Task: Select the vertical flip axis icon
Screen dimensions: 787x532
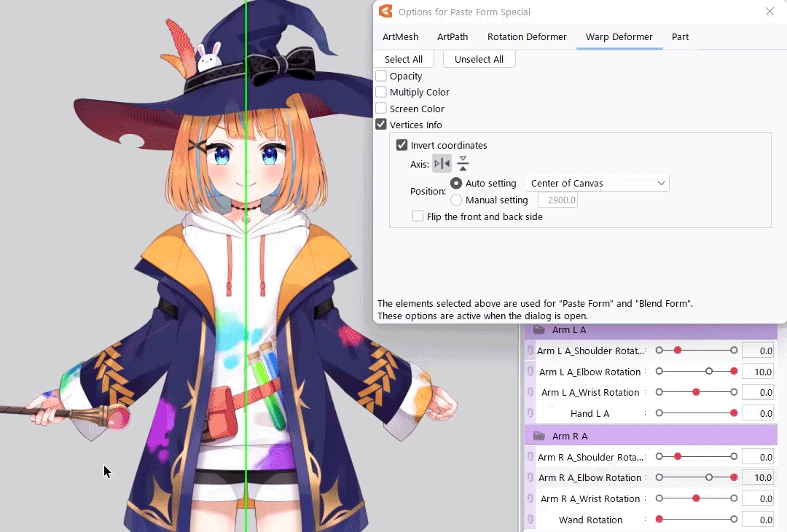Action: (463, 164)
